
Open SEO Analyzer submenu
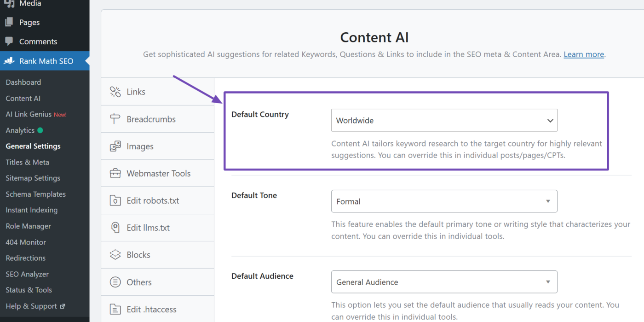pyautogui.click(x=27, y=274)
